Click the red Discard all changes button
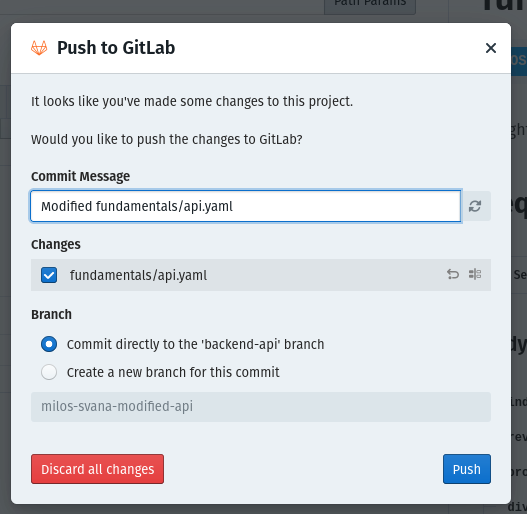The width and height of the screenshot is (527, 514). (x=97, y=469)
